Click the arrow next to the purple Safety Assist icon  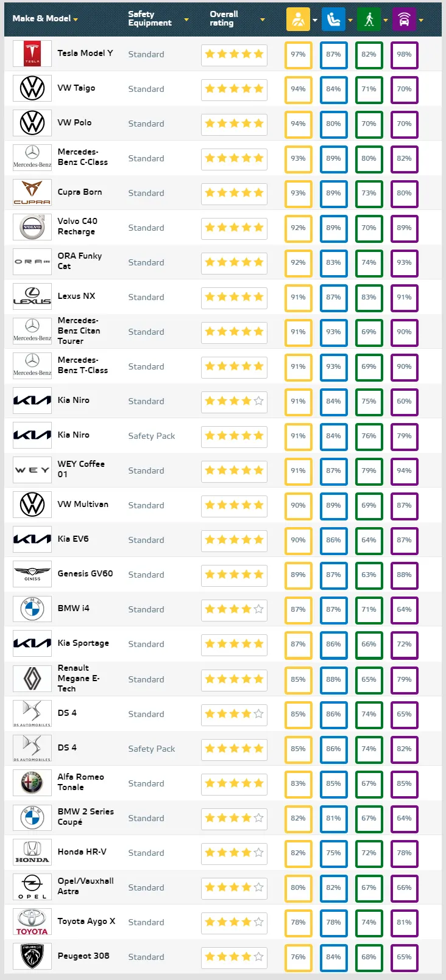click(x=421, y=20)
